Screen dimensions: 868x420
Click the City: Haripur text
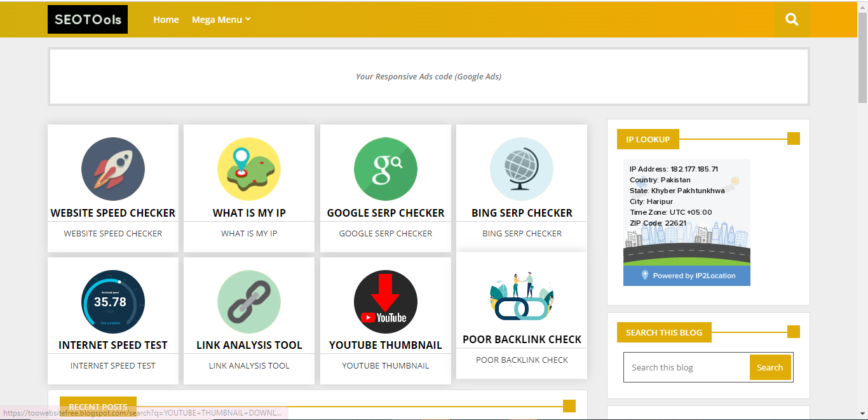pos(651,201)
